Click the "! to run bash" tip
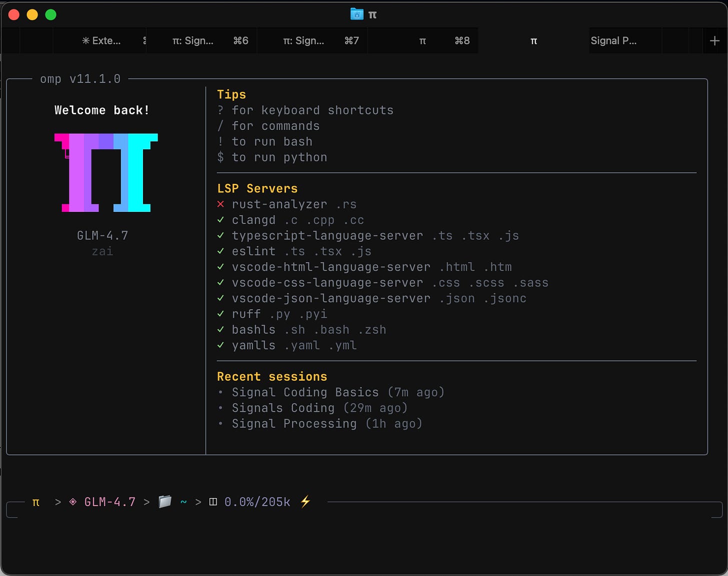 [x=265, y=142]
